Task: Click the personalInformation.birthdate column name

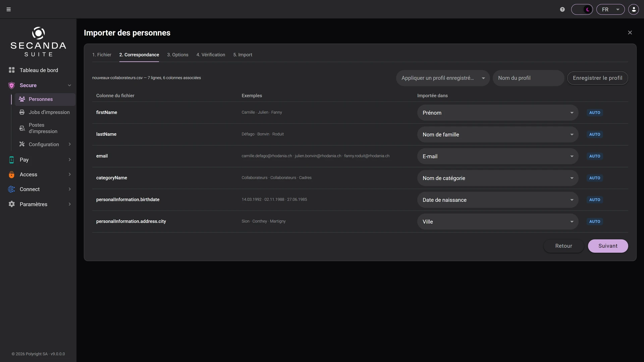Action: pos(128,199)
